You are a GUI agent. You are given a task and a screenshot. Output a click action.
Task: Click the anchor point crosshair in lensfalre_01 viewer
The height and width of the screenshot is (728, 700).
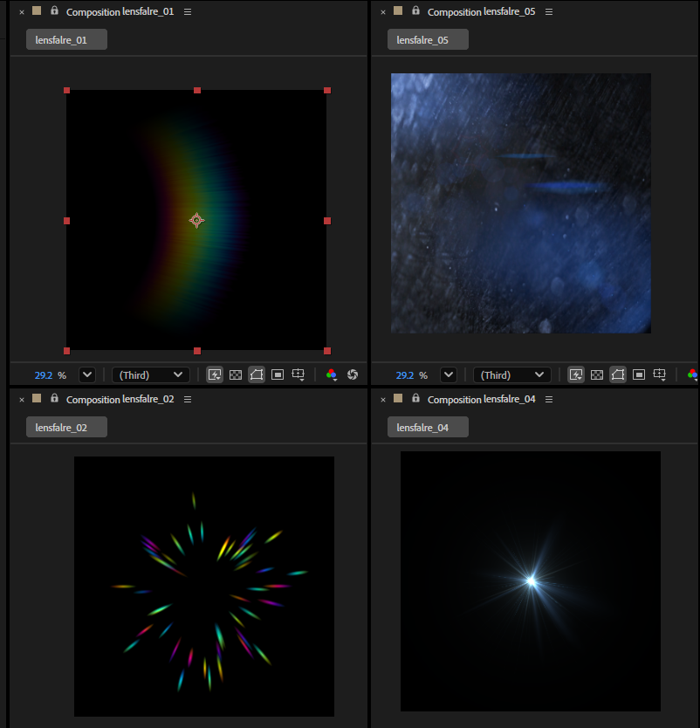(196, 221)
